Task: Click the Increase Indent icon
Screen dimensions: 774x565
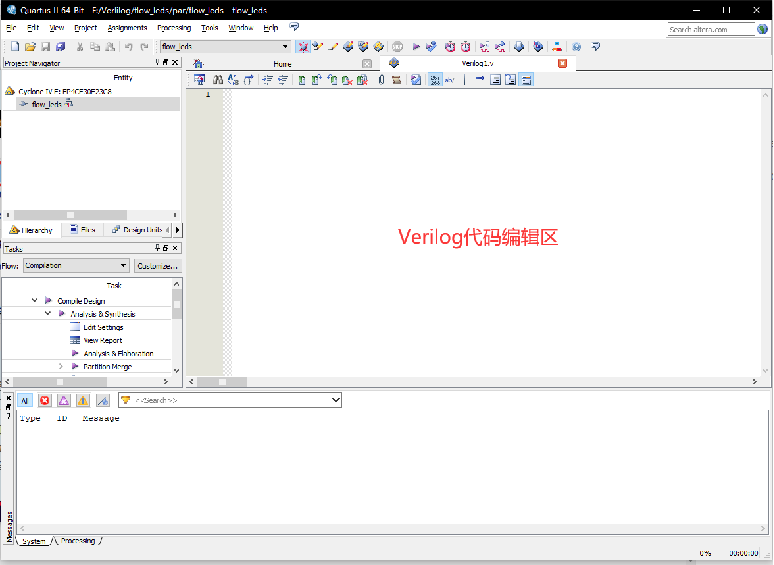Action: coord(267,79)
